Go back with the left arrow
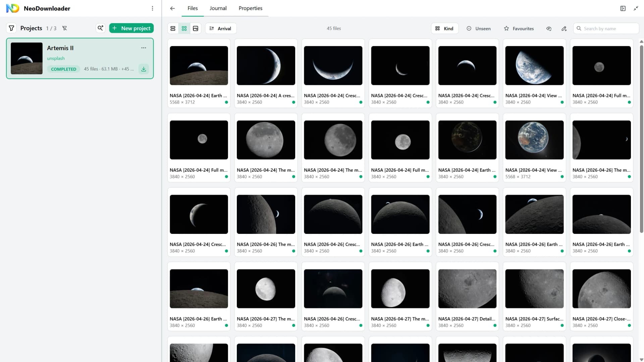This screenshot has width=644, height=362. pyautogui.click(x=172, y=8)
